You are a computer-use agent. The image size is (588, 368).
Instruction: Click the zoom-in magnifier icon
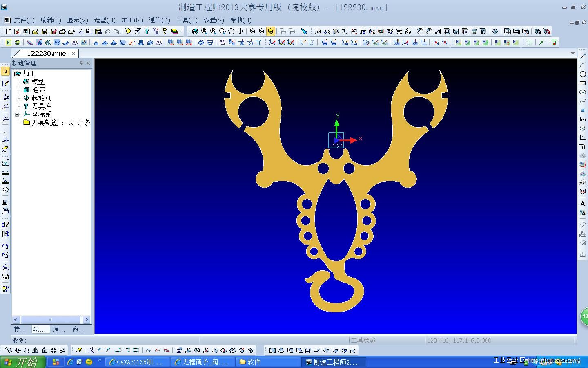click(x=213, y=31)
